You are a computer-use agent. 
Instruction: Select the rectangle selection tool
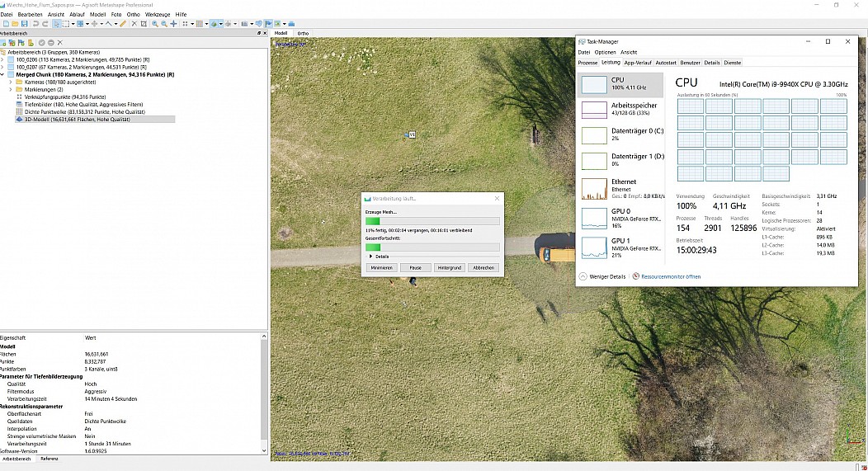point(65,23)
